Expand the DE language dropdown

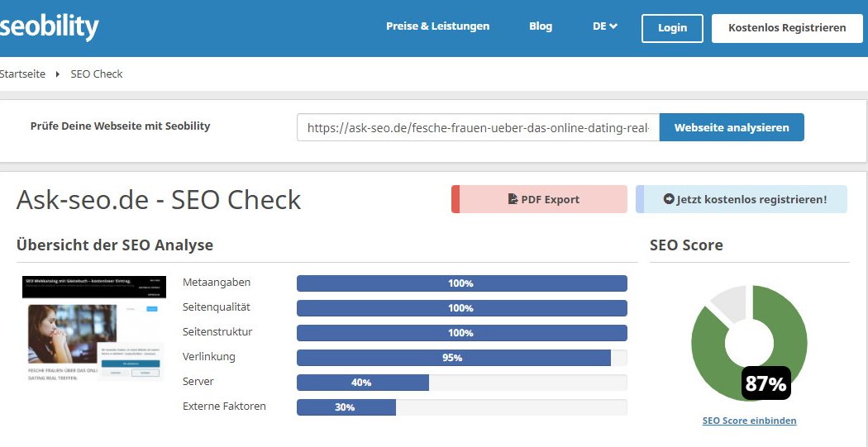pos(605,26)
